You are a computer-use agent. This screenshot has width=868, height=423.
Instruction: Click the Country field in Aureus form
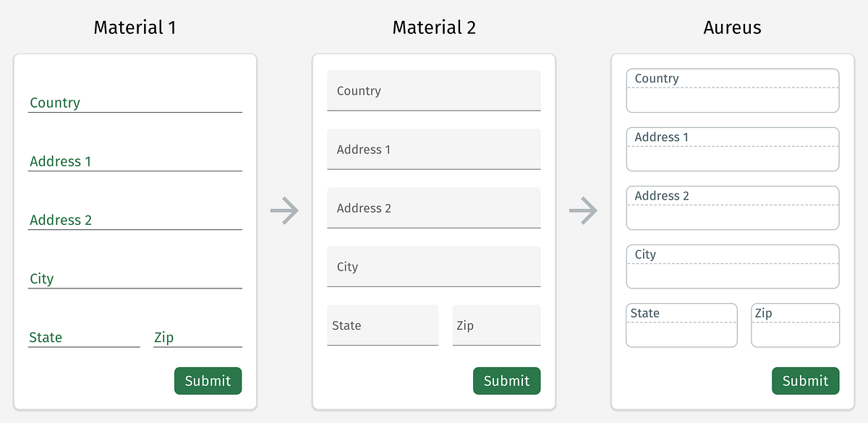click(x=732, y=90)
